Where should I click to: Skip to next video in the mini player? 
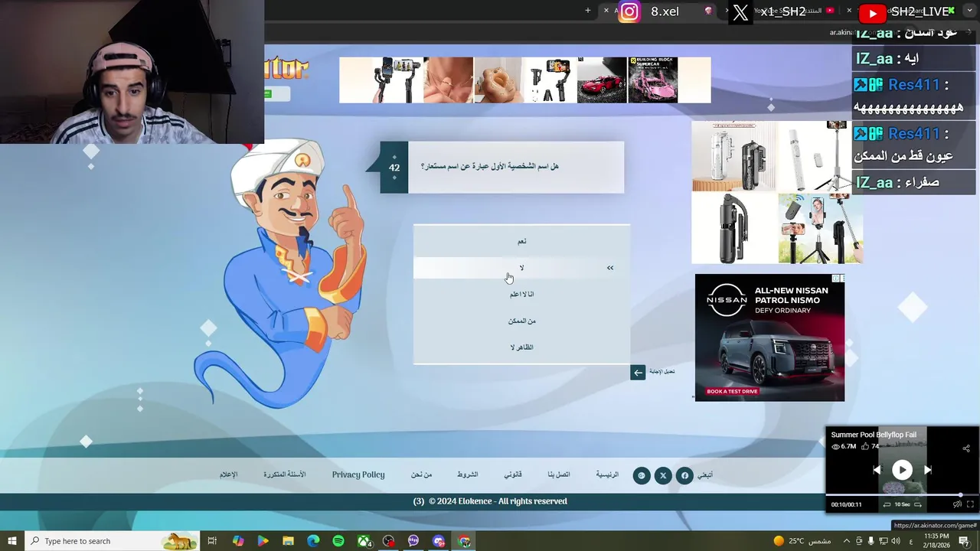coord(927,470)
